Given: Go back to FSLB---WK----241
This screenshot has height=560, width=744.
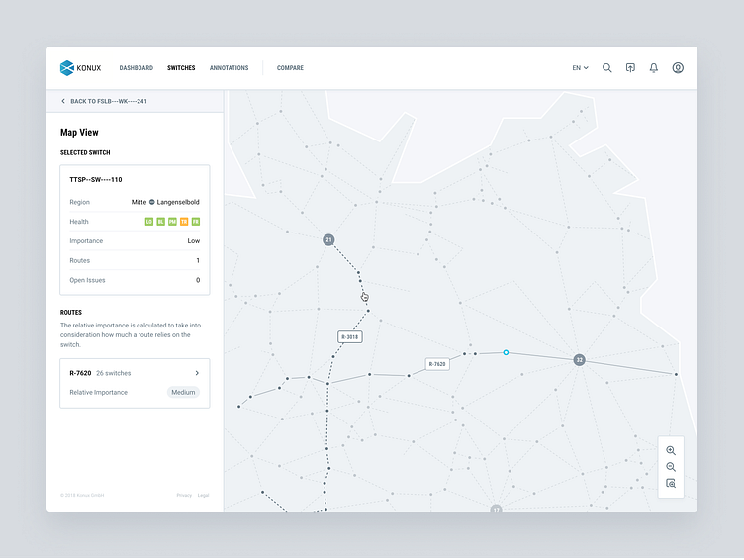Looking at the screenshot, I should [x=104, y=101].
